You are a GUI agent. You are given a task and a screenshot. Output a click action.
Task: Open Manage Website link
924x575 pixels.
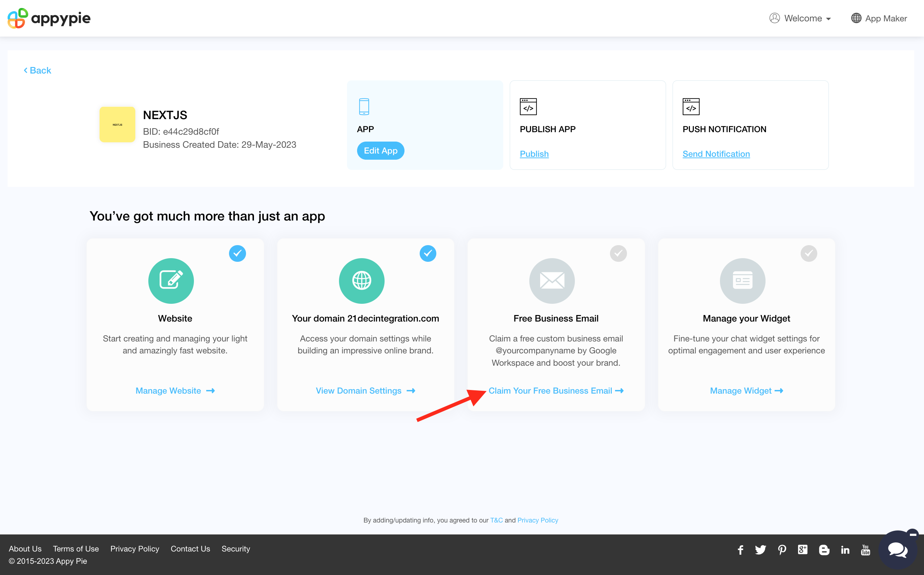(x=175, y=391)
